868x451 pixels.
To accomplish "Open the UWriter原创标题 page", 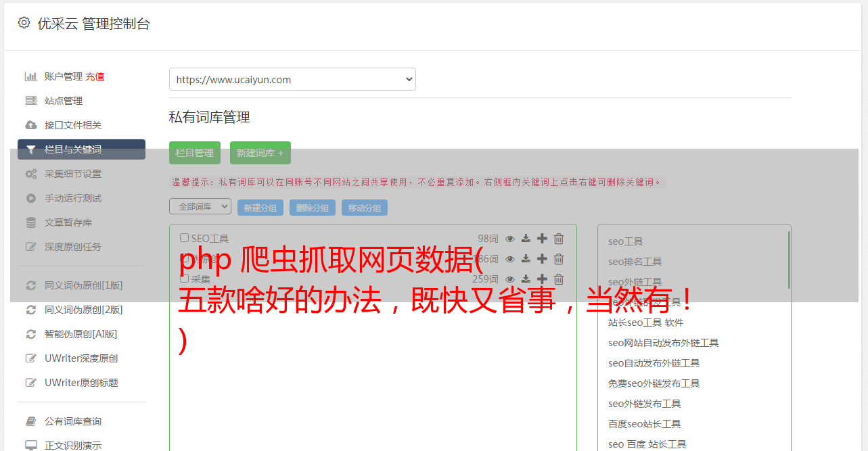I will click(x=81, y=383).
